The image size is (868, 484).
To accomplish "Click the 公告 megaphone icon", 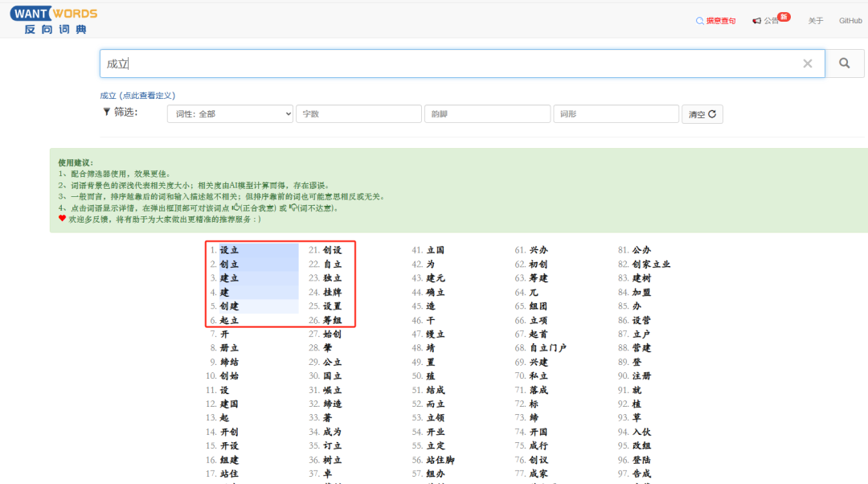I will pyautogui.click(x=756, y=21).
